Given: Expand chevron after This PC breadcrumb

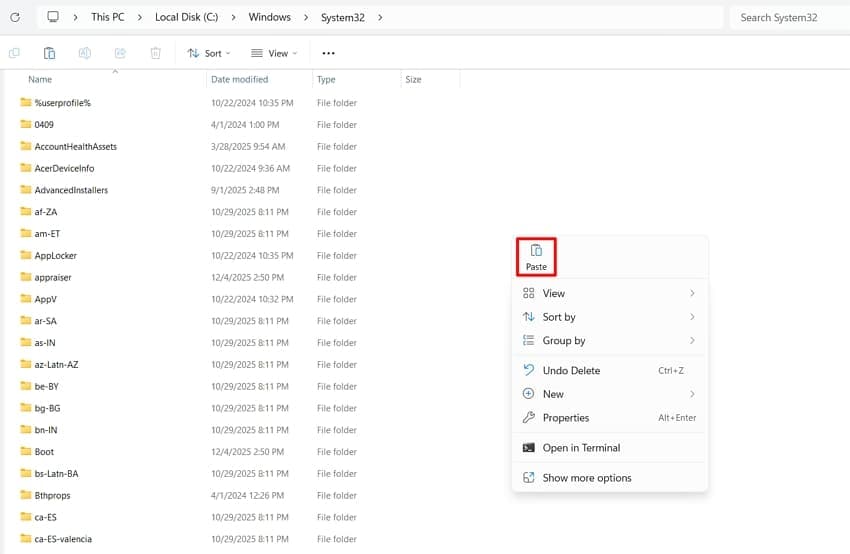Looking at the screenshot, I should point(140,17).
